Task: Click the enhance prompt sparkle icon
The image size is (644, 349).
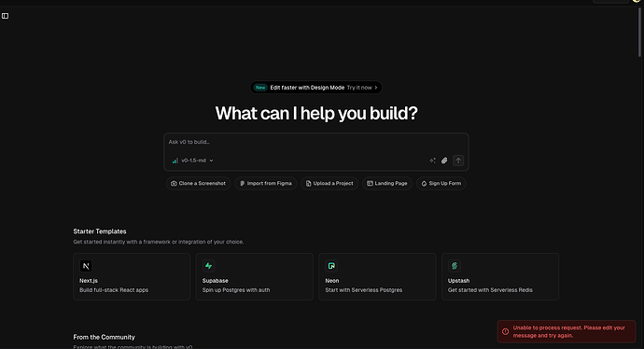Action: coord(432,161)
